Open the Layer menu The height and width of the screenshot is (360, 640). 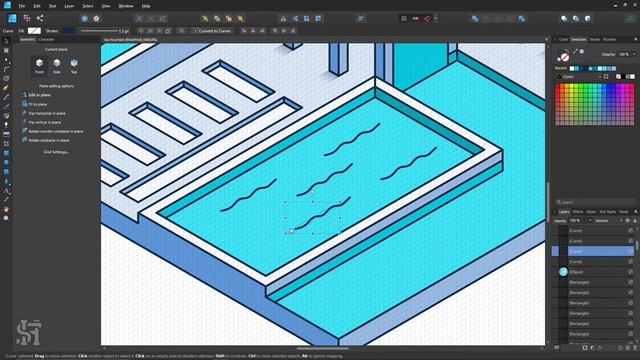point(69,6)
